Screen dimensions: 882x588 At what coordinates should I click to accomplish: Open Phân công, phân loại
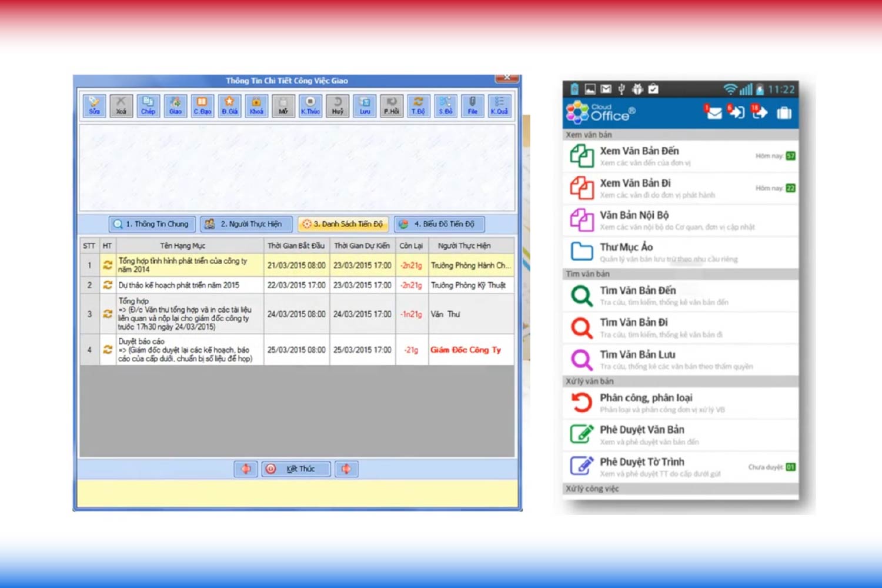pos(680,403)
